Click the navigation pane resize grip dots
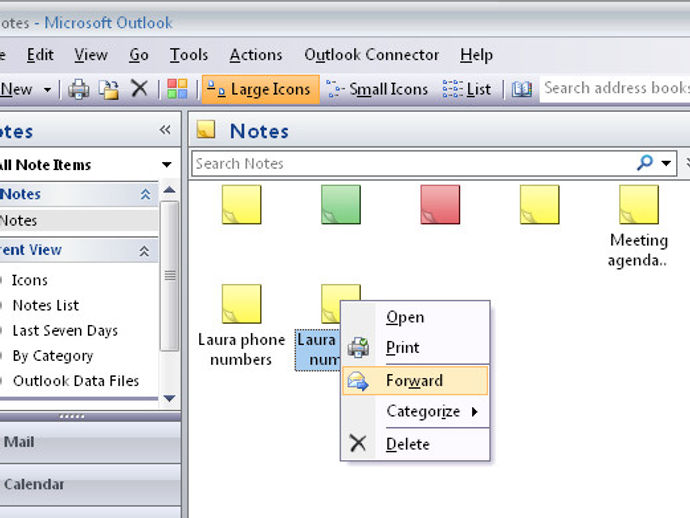Viewport: 690px width, 518px height. (72, 416)
